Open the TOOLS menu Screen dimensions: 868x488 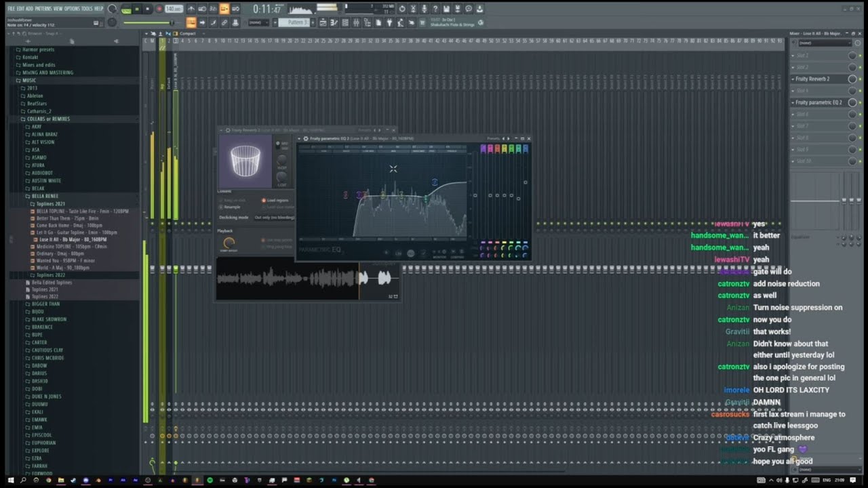[87, 8]
